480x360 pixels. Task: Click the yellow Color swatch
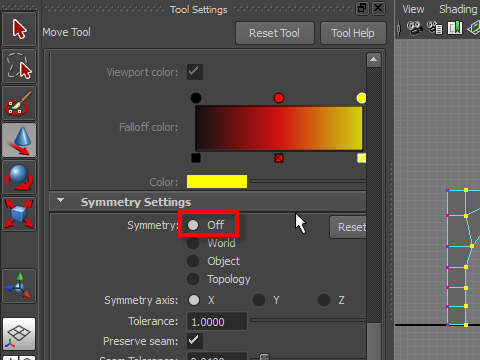tap(217, 182)
